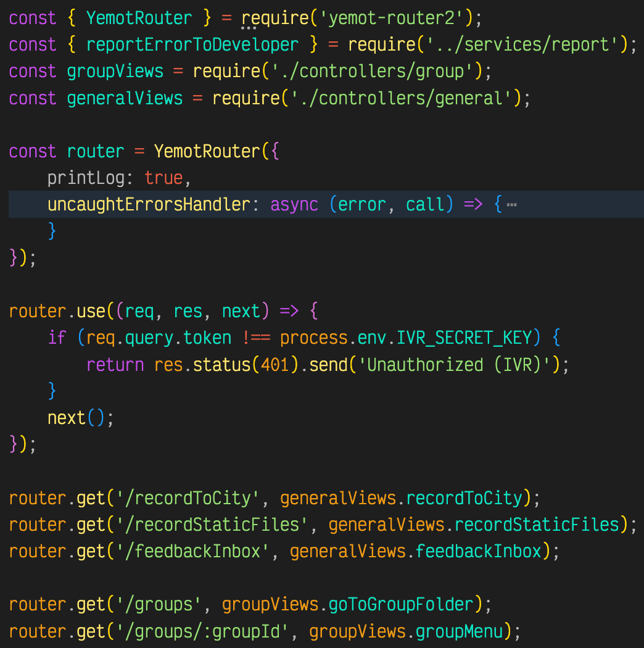Click the uncaughtErrorsHandler property name
The image size is (644, 648).
click(149, 205)
